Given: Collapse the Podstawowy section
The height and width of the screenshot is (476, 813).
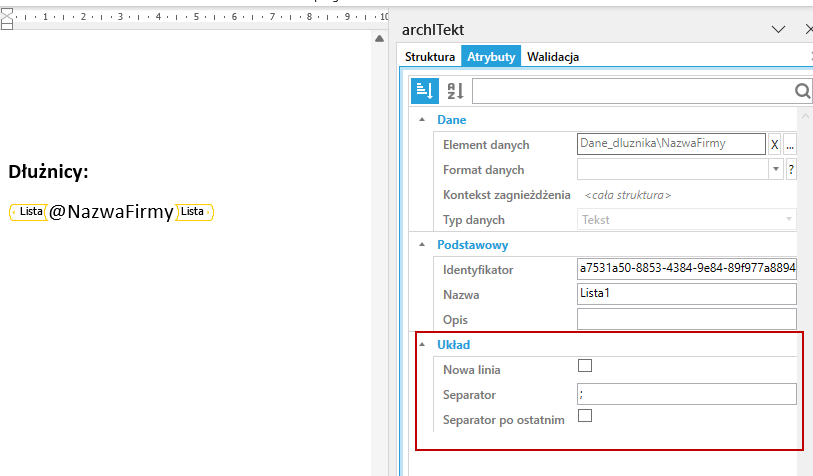Looking at the screenshot, I should 422,245.
